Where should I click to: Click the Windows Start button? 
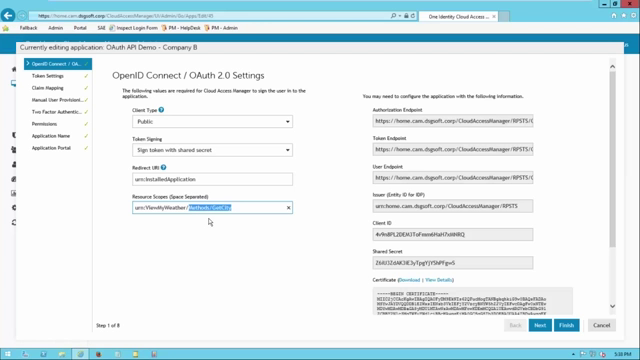click(8, 354)
